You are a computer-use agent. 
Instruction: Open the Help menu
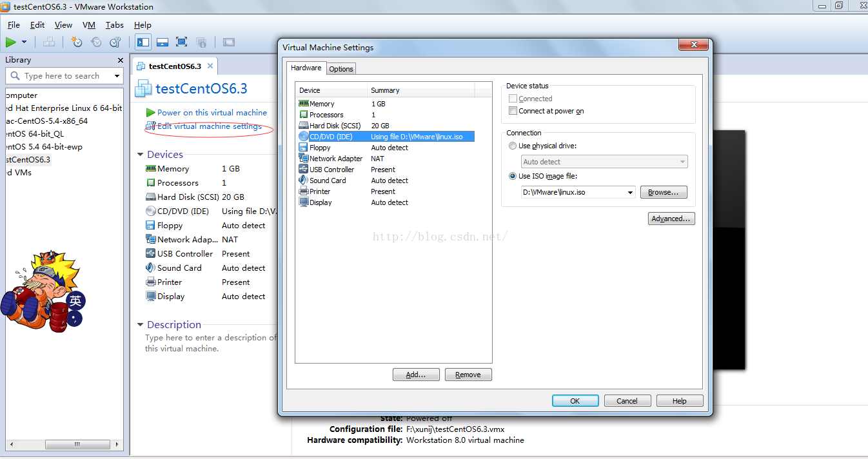point(143,25)
